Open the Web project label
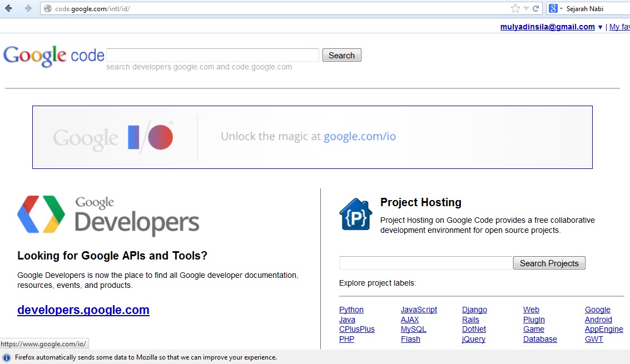The image size is (630, 364). [x=531, y=310]
